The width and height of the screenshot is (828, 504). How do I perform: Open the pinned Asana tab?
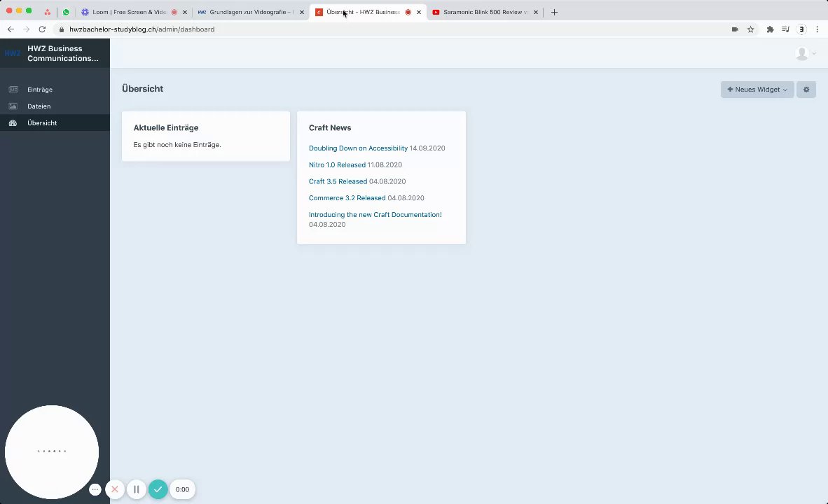click(x=48, y=12)
